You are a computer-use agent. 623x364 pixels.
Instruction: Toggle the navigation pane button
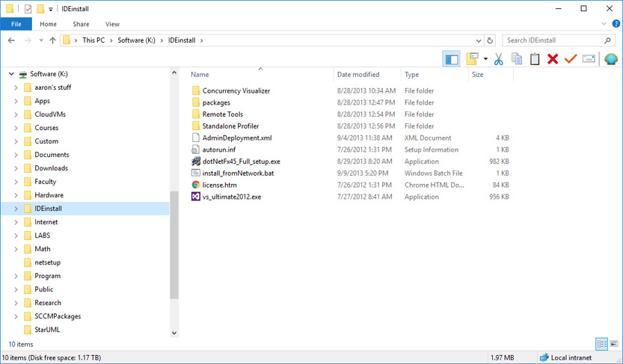(451, 59)
